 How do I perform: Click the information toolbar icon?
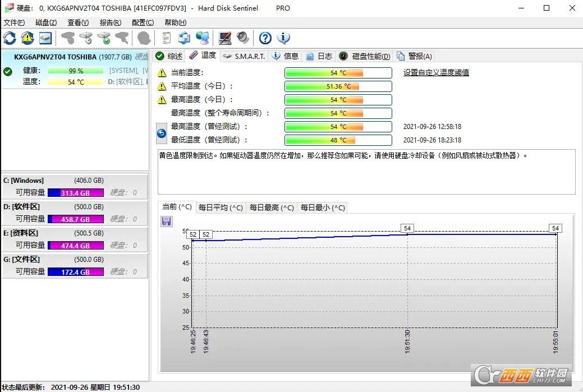click(x=283, y=38)
